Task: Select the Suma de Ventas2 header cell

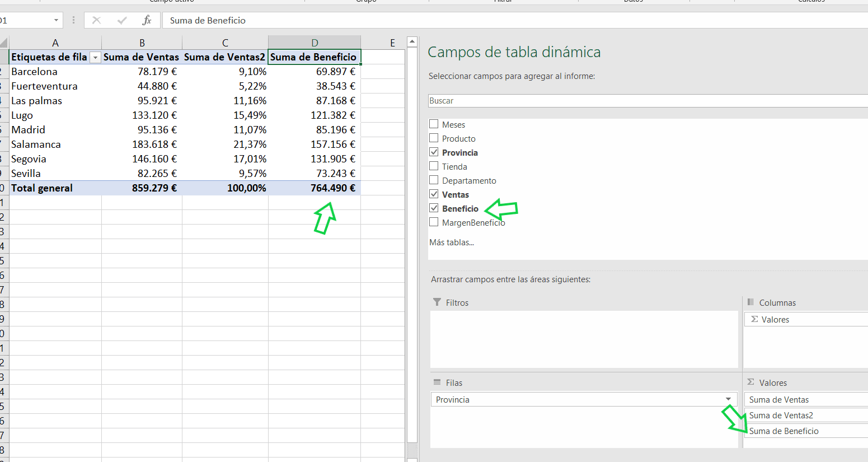Action: [225, 57]
